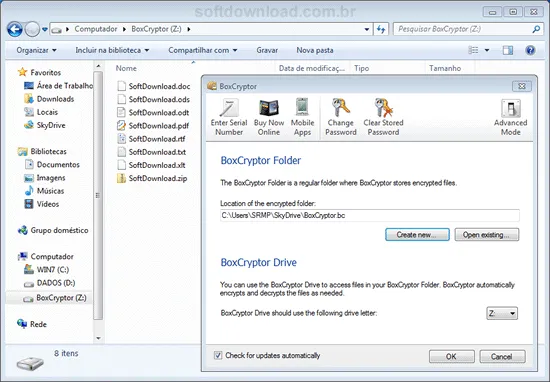Open the drive letter Z: dropdown
This screenshot has height=382, width=550.
pos(502,313)
